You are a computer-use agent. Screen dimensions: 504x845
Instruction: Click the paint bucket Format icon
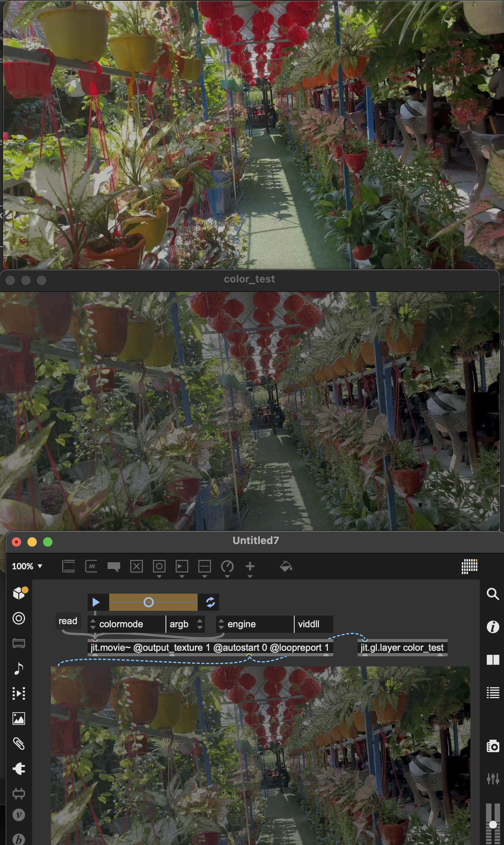[x=286, y=566]
